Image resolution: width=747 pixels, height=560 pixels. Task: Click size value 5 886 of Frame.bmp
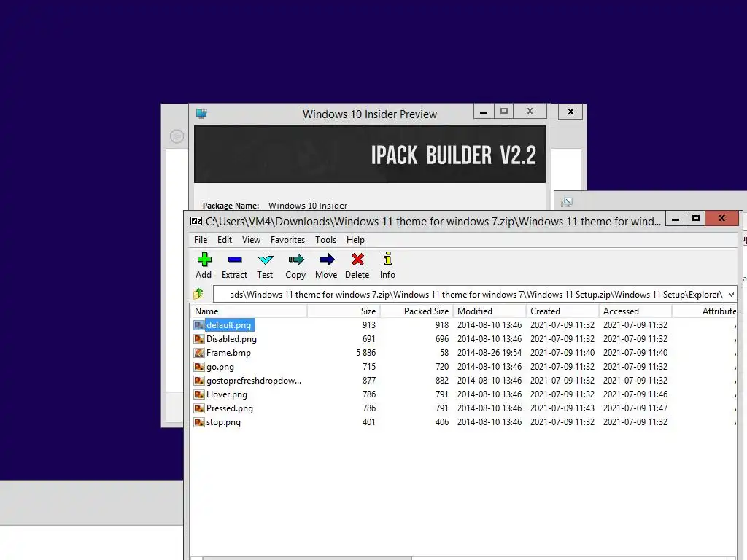366,353
